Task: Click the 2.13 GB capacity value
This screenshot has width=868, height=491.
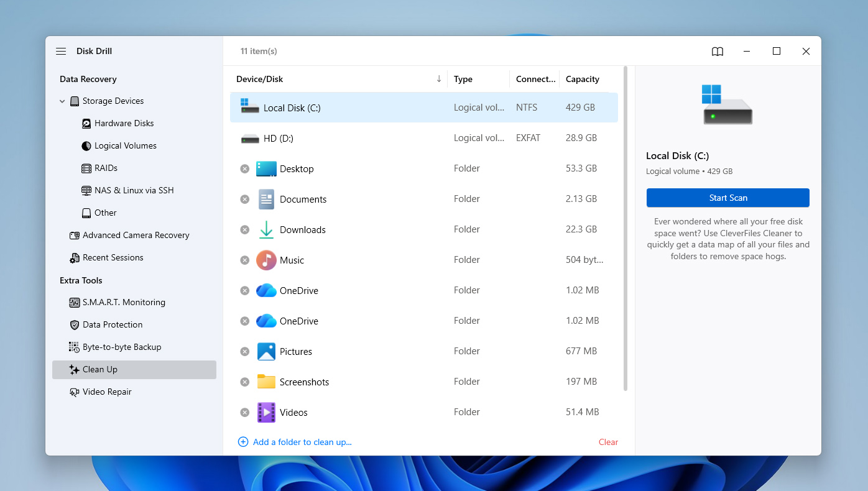Action: coord(581,199)
